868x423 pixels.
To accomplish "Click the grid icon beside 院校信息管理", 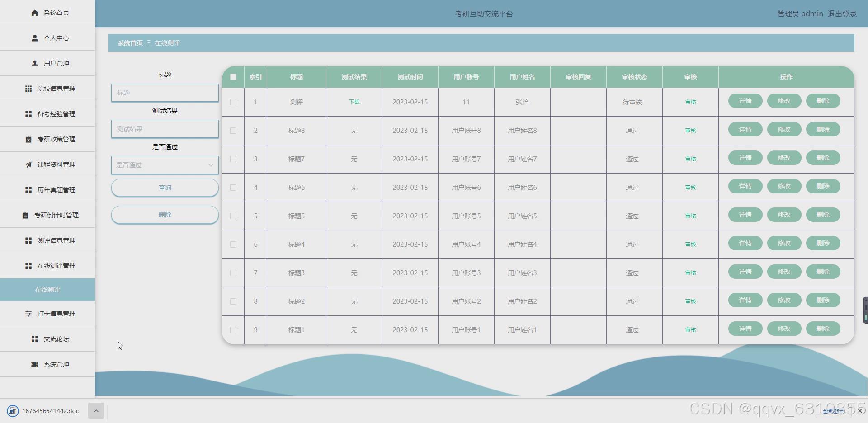I will coord(28,89).
